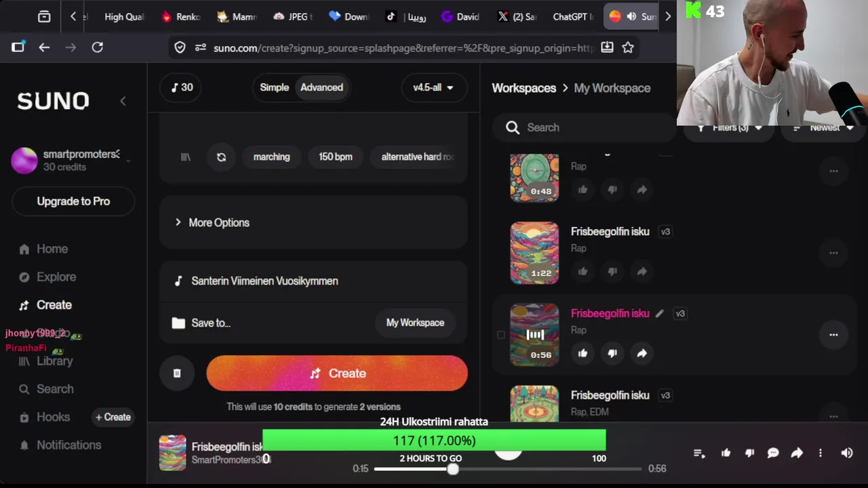Open the Newest sort dropdown
This screenshot has height=488, width=868.
click(x=823, y=127)
